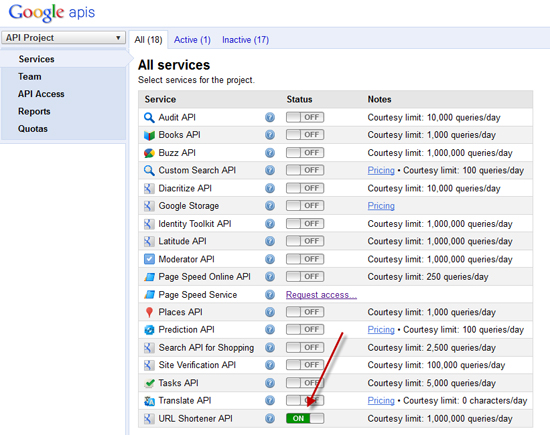Image resolution: width=550 pixels, height=435 pixels.
Task: Click the Books API book icon
Action: tap(149, 135)
